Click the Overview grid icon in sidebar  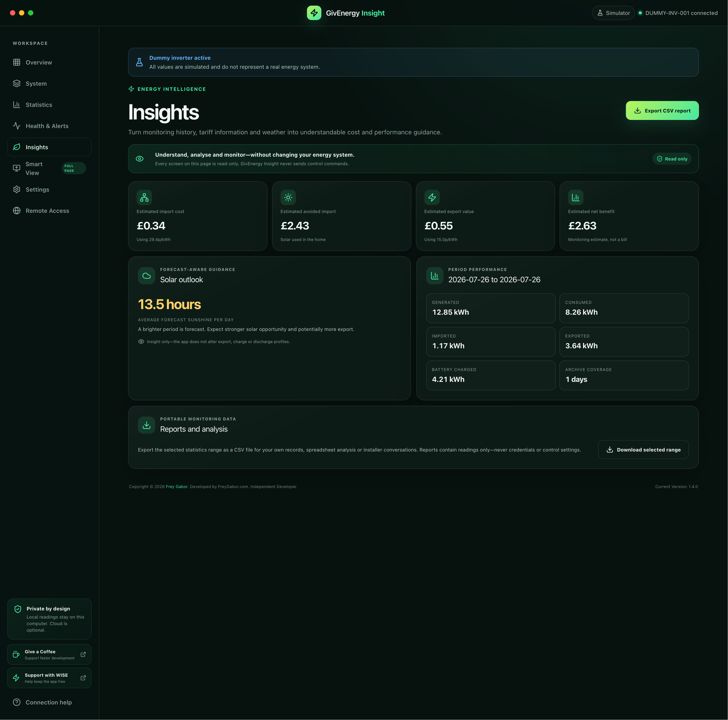pyautogui.click(x=17, y=62)
